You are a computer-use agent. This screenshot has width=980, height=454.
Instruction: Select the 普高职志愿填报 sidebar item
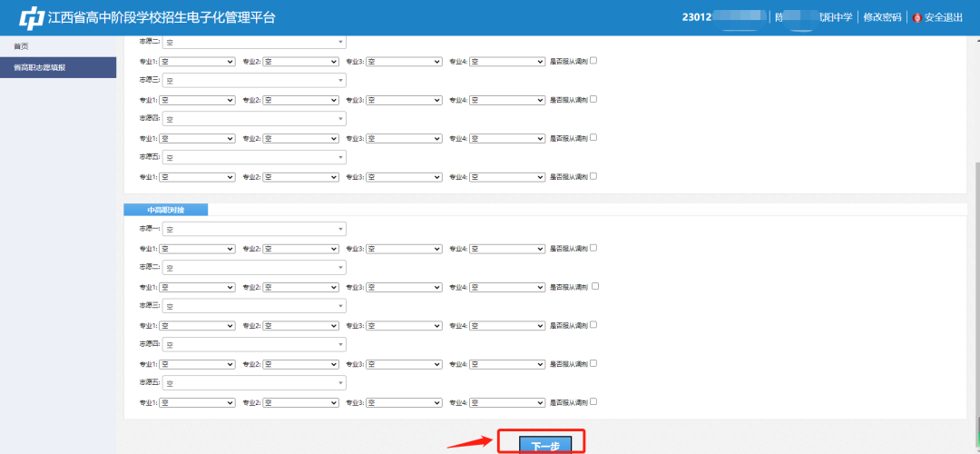coord(39,67)
